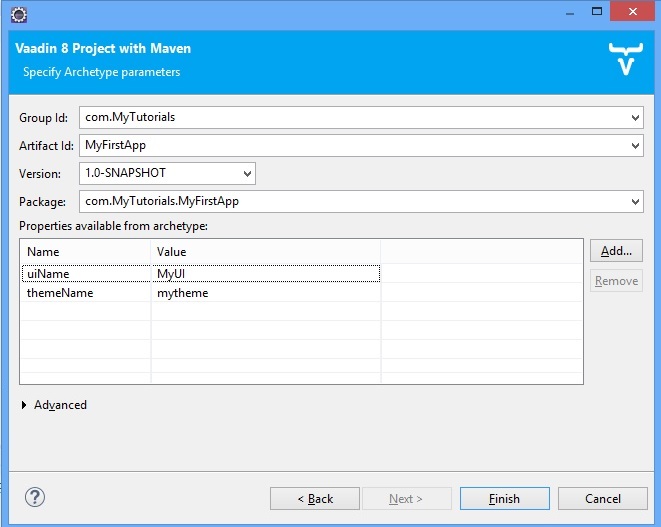This screenshot has width=661, height=527.
Task: Click the Eclipse window icon in title bar
Action: coord(19,15)
